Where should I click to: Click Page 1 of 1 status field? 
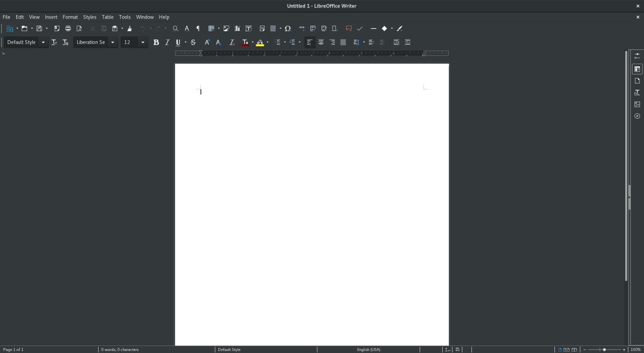13,349
